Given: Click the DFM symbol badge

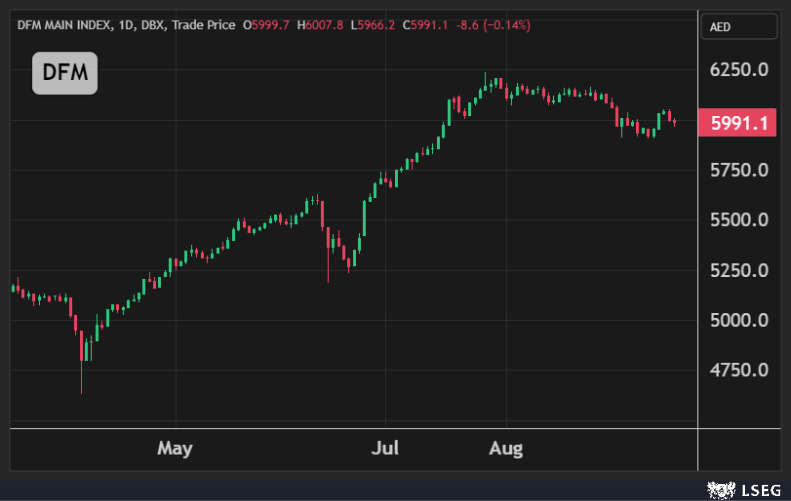Looking at the screenshot, I should click(64, 73).
